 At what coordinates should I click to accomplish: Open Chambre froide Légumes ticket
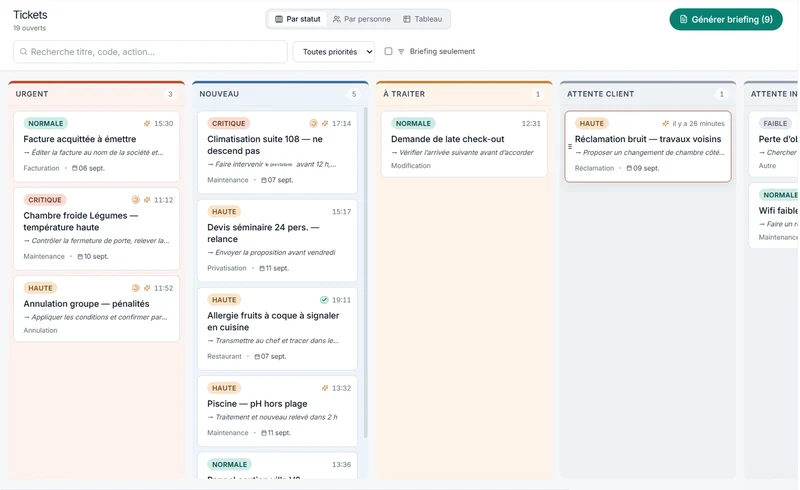[x=96, y=229]
